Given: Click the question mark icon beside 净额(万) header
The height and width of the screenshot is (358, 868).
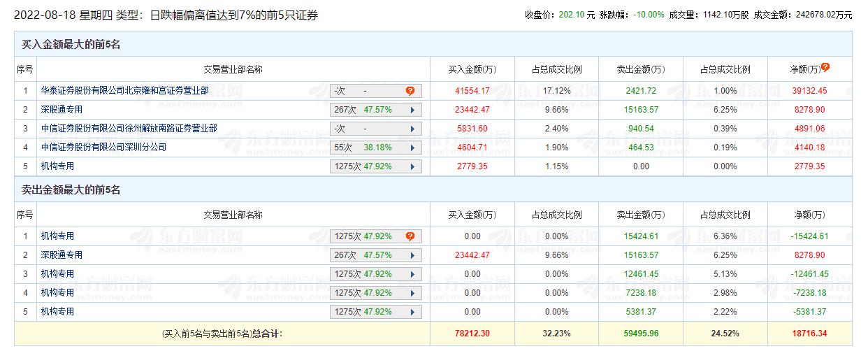Looking at the screenshot, I should tap(825, 67).
